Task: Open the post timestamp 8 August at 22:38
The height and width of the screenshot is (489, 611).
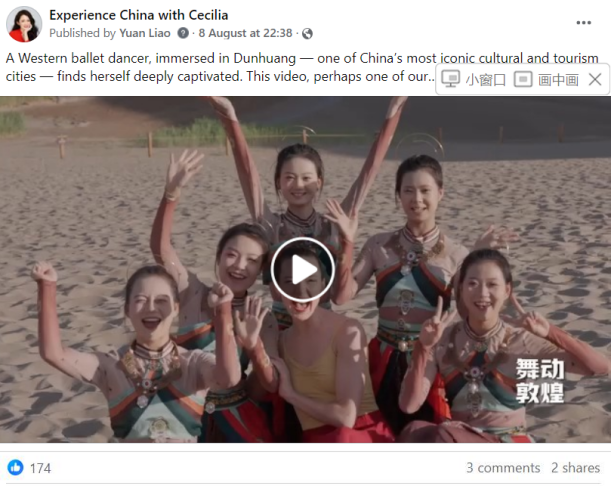Action: (x=245, y=33)
